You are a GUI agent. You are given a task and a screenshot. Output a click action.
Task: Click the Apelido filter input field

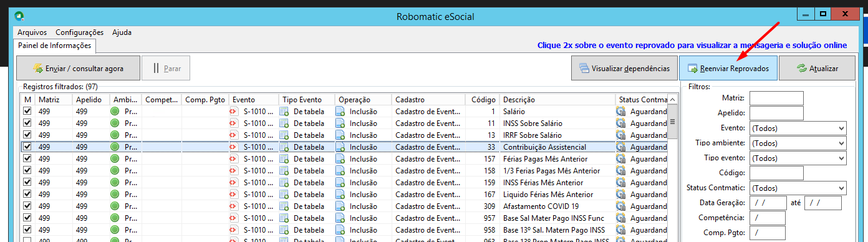tap(776, 113)
